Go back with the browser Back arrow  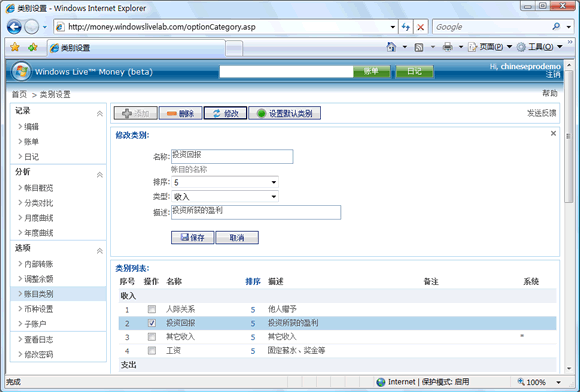click(14, 27)
